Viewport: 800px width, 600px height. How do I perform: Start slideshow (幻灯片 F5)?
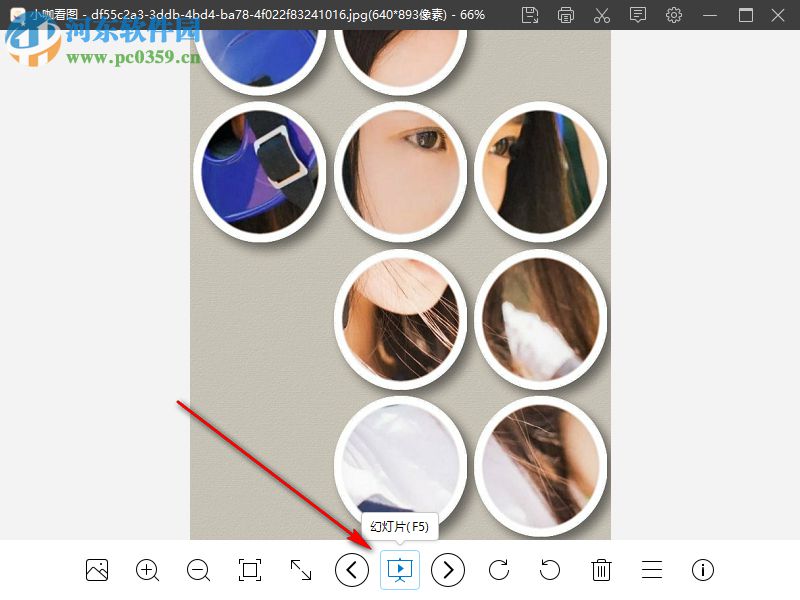point(400,570)
